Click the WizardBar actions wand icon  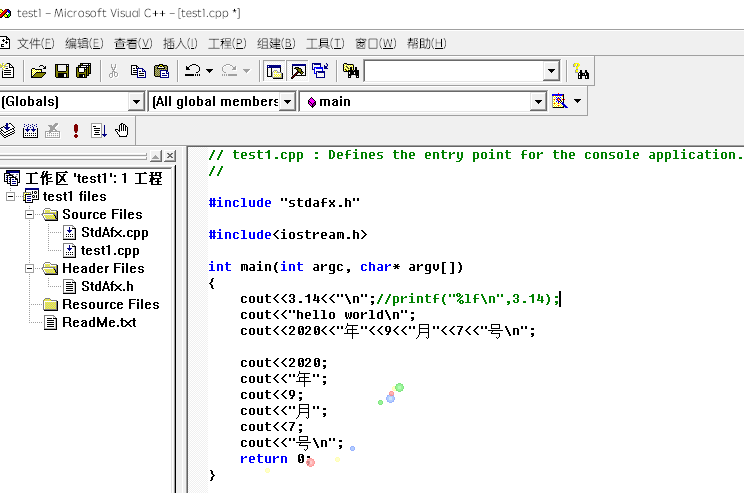tap(559, 101)
